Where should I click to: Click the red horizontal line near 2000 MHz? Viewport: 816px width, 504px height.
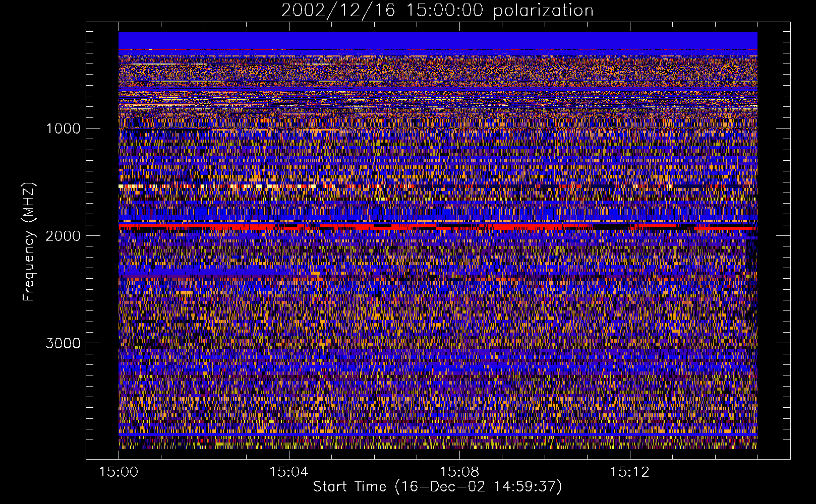[438, 227]
